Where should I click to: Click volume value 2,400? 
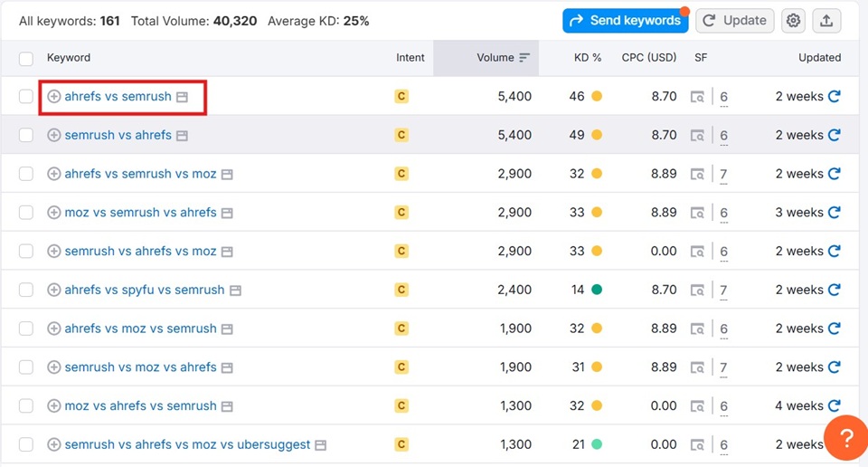coord(514,290)
